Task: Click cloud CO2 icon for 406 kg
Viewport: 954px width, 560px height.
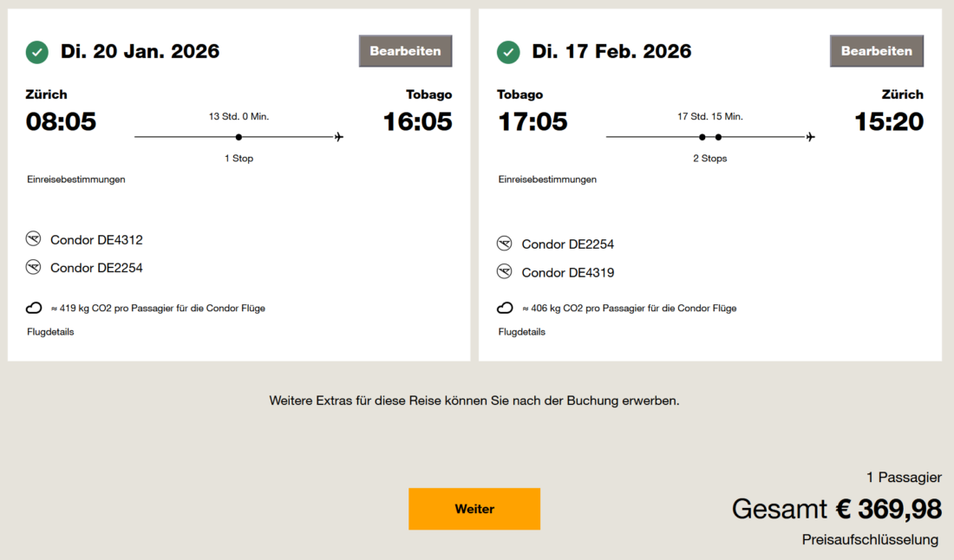Action: [505, 308]
